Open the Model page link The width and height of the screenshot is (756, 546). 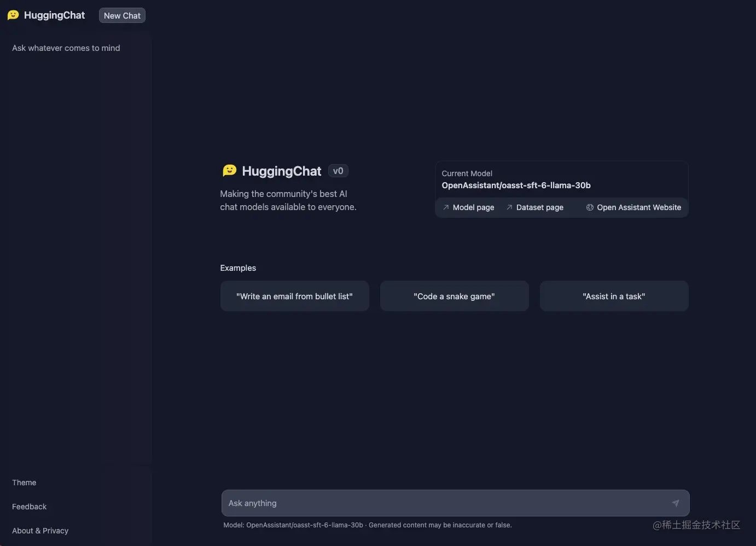468,207
